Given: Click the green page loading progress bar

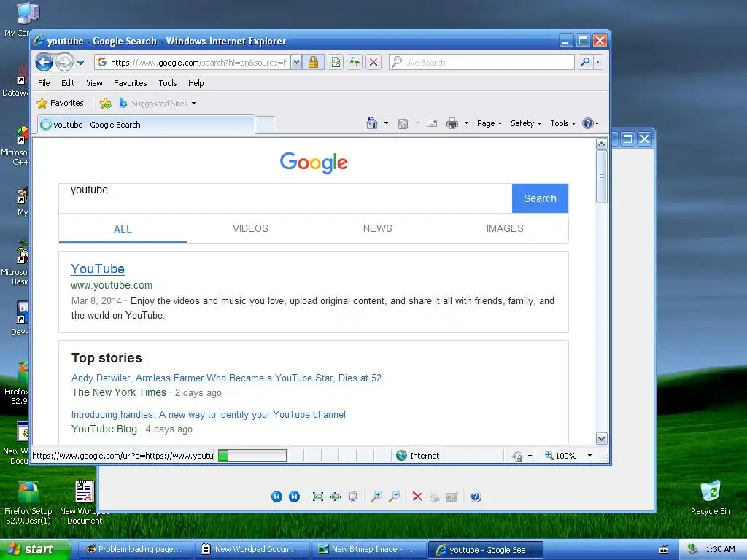Looking at the screenshot, I should (252, 456).
